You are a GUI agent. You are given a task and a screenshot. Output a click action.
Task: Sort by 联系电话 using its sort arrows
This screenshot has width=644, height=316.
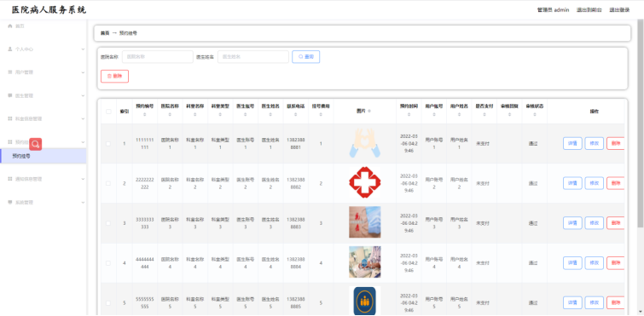coord(296,115)
